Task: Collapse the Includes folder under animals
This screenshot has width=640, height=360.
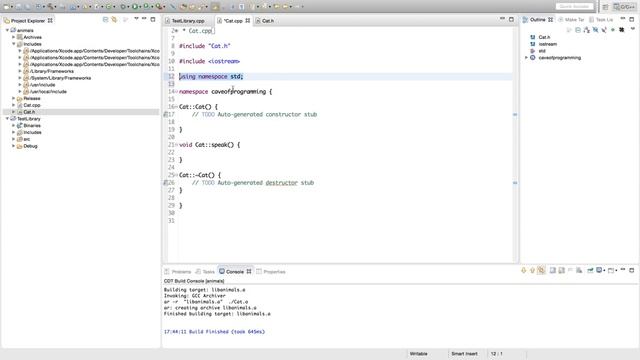Action: pos(13,44)
